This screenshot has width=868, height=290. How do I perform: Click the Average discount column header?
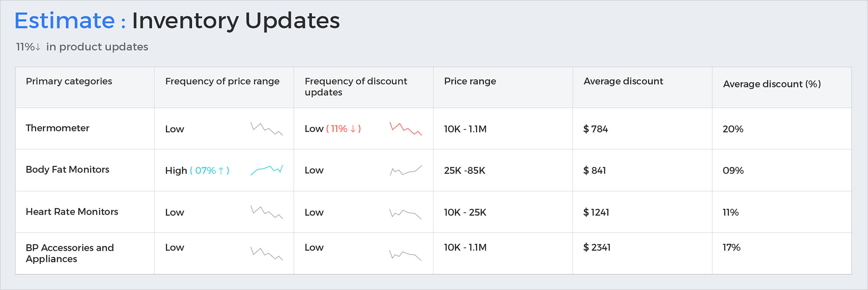623,81
